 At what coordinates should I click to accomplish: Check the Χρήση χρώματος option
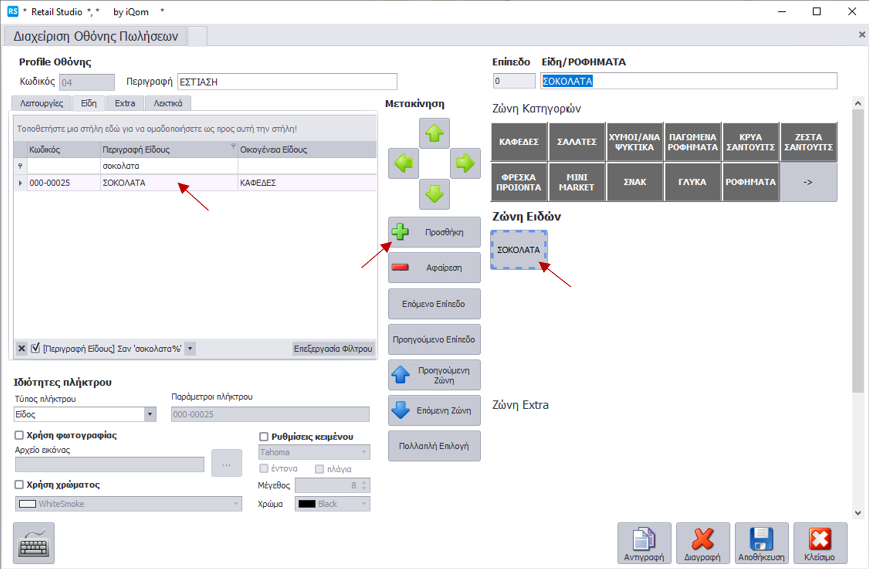20,485
